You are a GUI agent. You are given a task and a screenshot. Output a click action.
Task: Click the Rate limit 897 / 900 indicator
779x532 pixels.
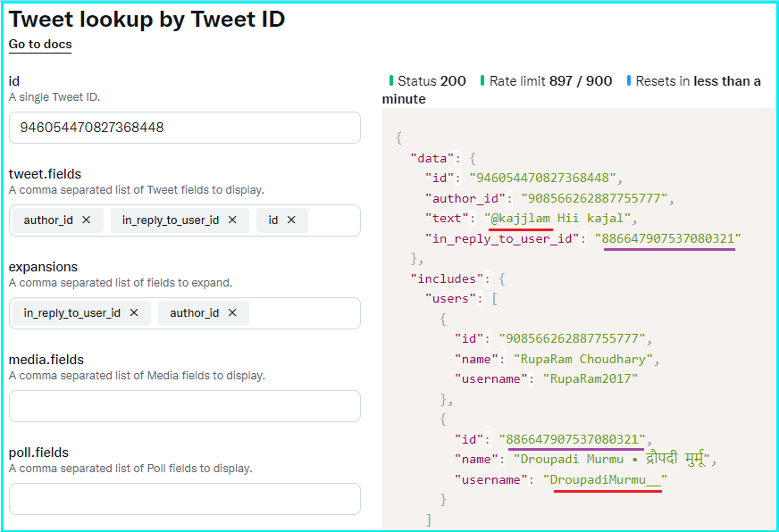click(547, 81)
